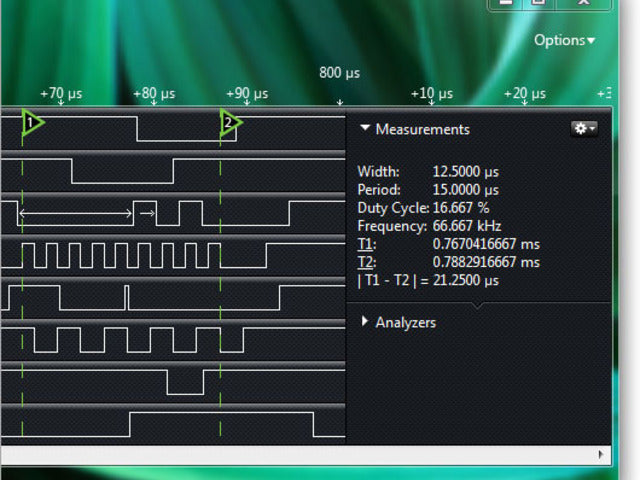Click the 800 µs timeline label
The width and height of the screenshot is (640, 480).
tap(339, 73)
